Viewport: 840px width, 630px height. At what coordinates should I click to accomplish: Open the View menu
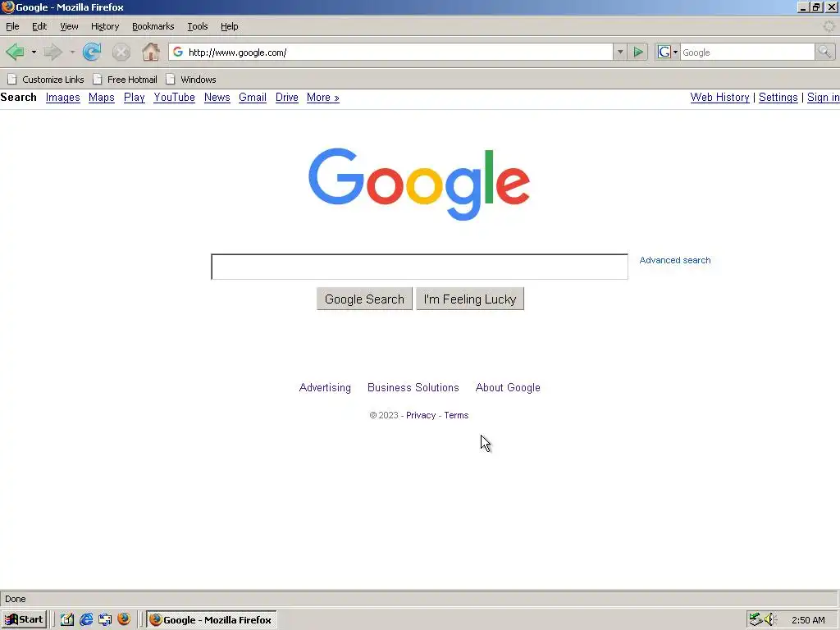click(x=69, y=26)
